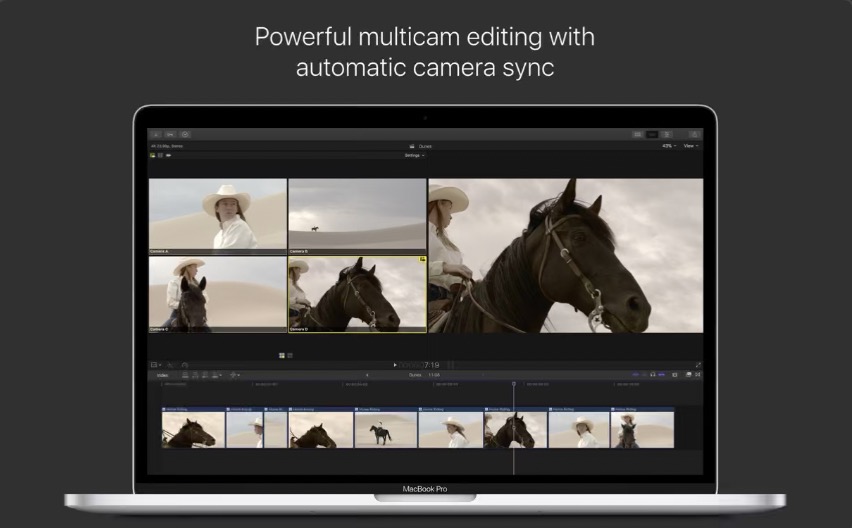This screenshot has width=852, height=528.
Task: Open the viewer View dropdown menu
Action: tap(690, 146)
